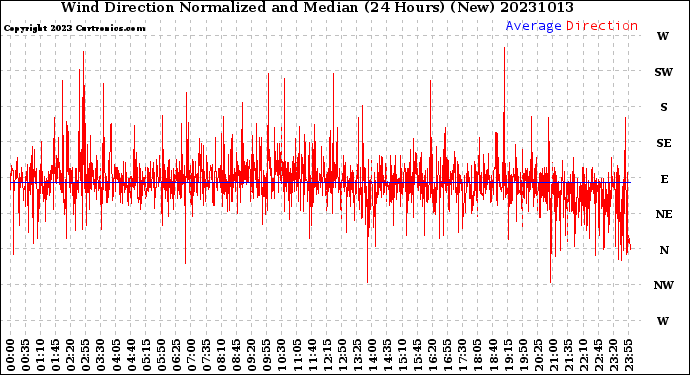Click the "21:00" time axis label
This screenshot has height=375, width=690.
(x=553, y=355)
